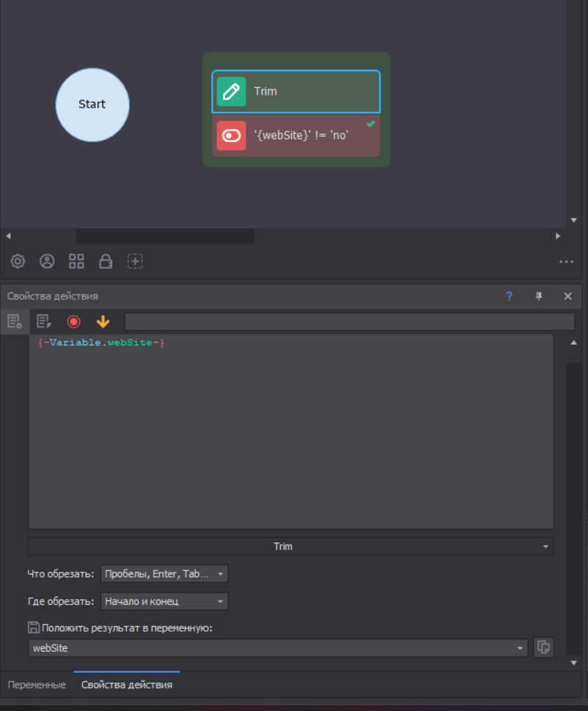
Task: Close the action properties panel
Action: pos(567,296)
